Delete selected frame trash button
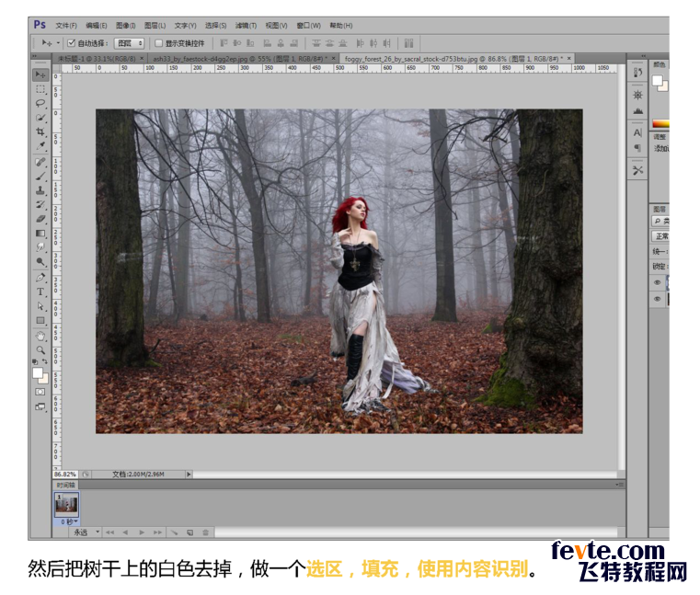Image resolution: width=700 pixels, height=595 pixels. [x=205, y=532]
